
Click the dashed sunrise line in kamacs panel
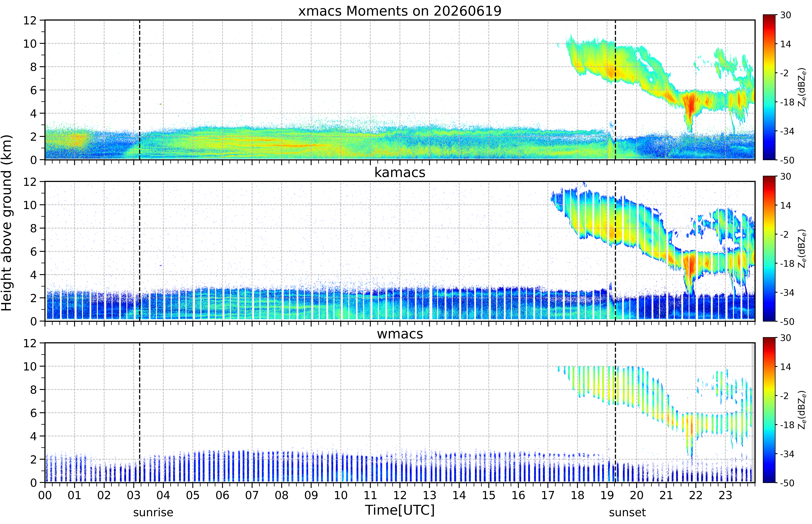(x=139, y=251)
